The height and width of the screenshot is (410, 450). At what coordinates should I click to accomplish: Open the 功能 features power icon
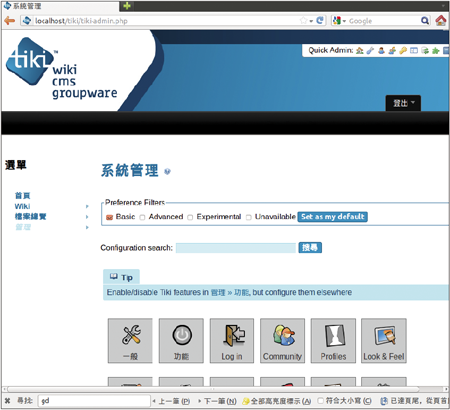pos(181,340)
